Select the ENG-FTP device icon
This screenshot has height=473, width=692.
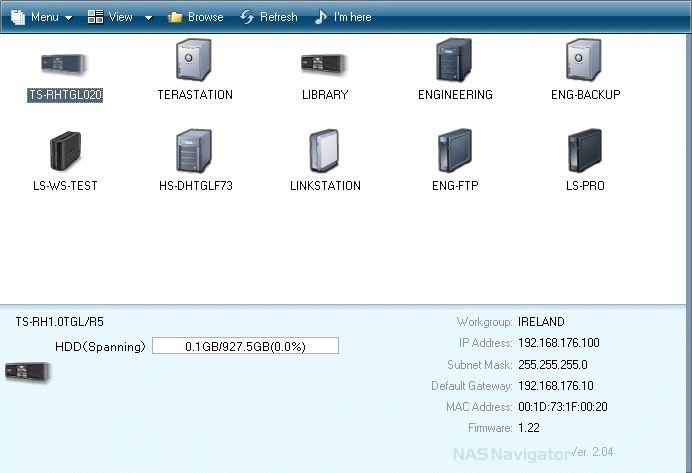(455, 150)
